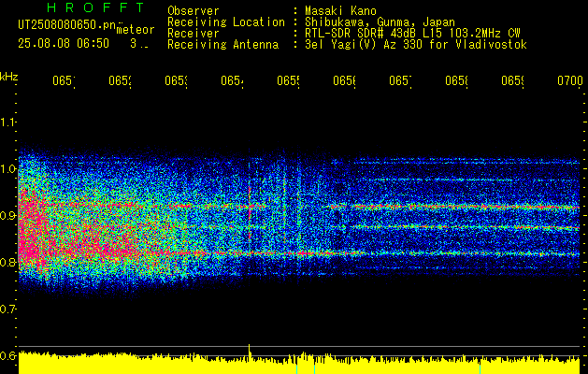Click the 0.6 kHz axis tick label
The image size is (588, 374).
[7, 355]
